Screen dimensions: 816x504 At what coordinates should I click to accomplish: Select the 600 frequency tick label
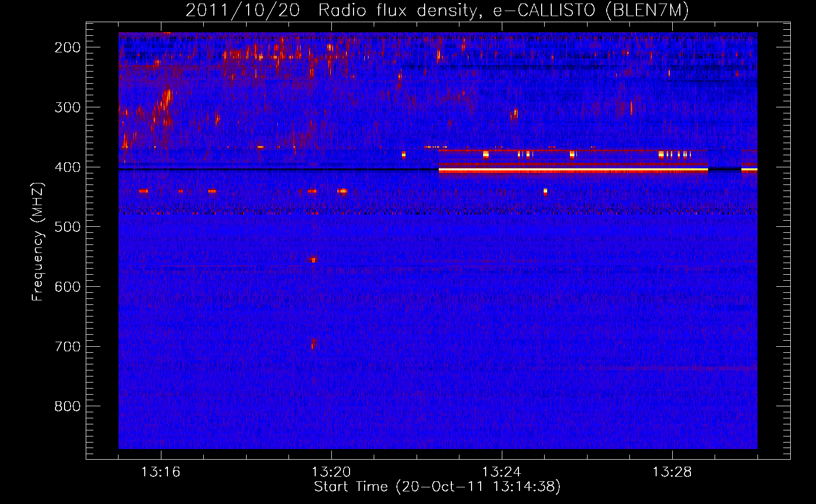tap(67, 287)
